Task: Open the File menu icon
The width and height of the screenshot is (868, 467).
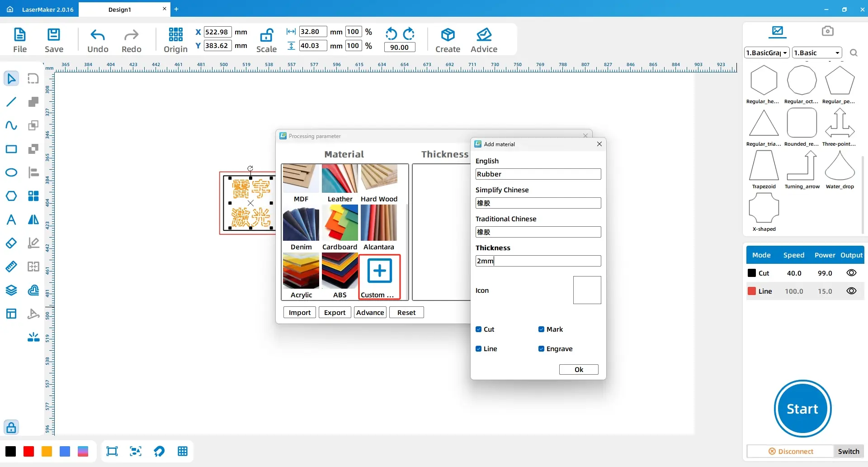Action: [20, 35]
